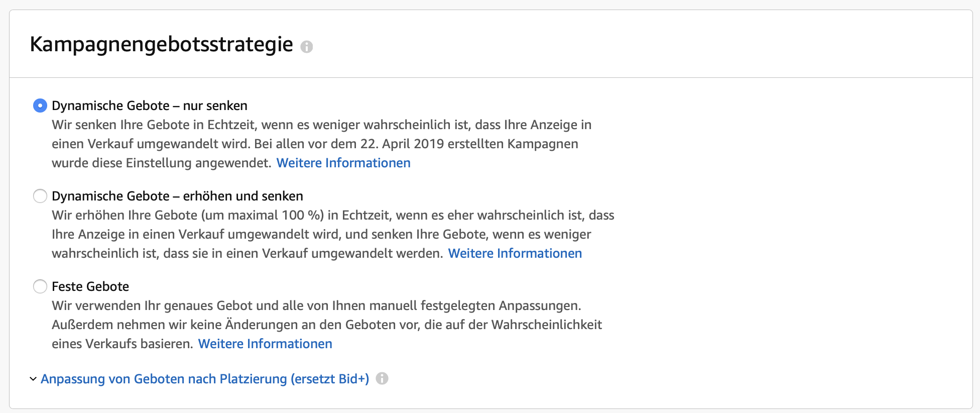Open Weitere Informationen link under nur senken
Screen dimensions: 980x413
tap(343, 163)
